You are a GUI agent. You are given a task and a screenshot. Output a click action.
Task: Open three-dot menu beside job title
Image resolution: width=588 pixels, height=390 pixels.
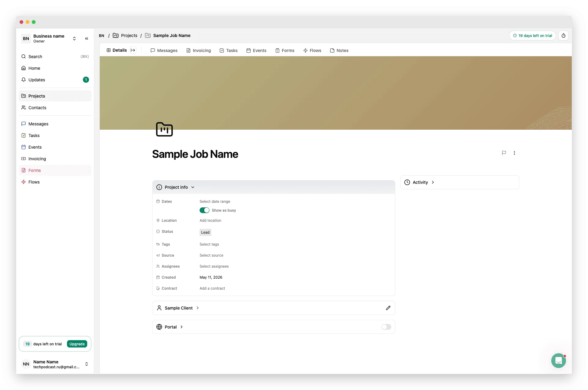pyautogui.click(x=514, y=153)
